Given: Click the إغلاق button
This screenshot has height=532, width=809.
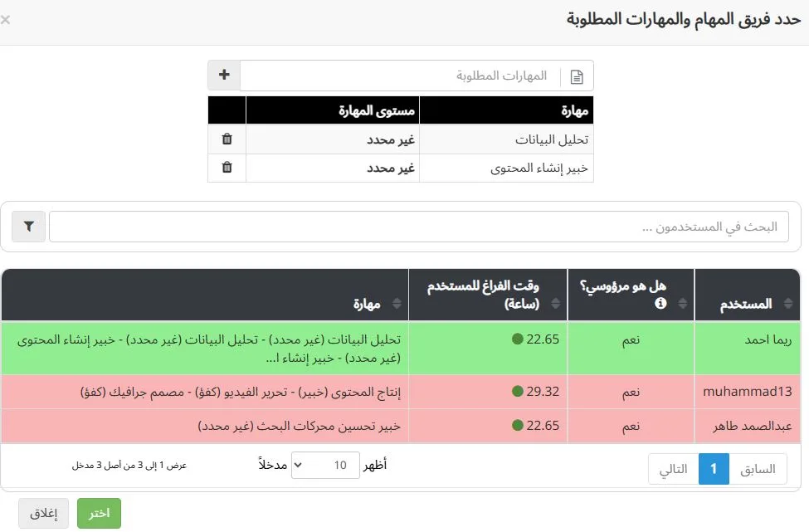Looking at the screenshot, I should click(43, 513).
